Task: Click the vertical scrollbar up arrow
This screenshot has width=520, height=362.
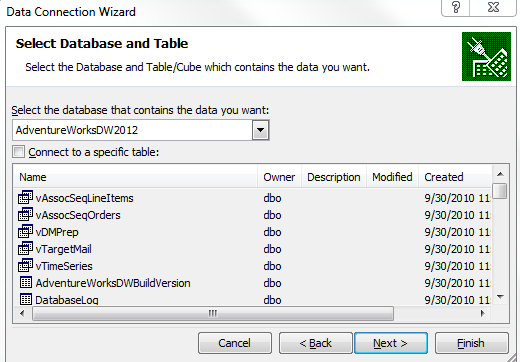Action: 500,174
